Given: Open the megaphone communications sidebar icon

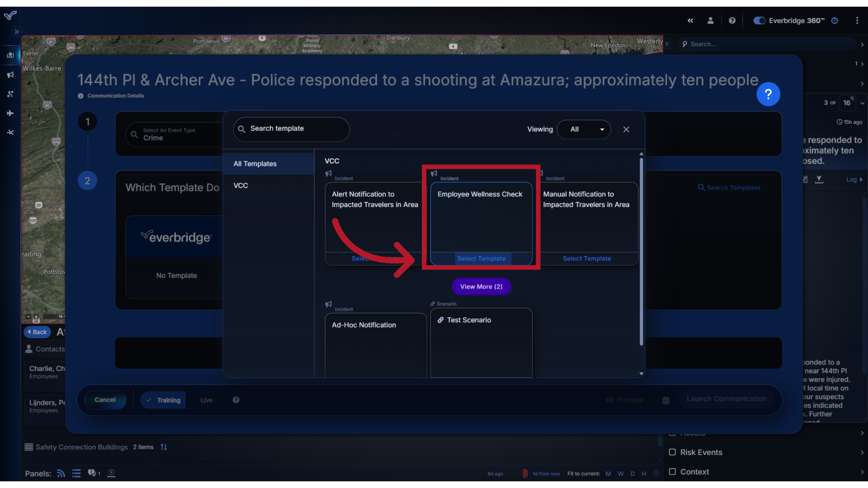Looking at the screenshot, I should (10, 75).
